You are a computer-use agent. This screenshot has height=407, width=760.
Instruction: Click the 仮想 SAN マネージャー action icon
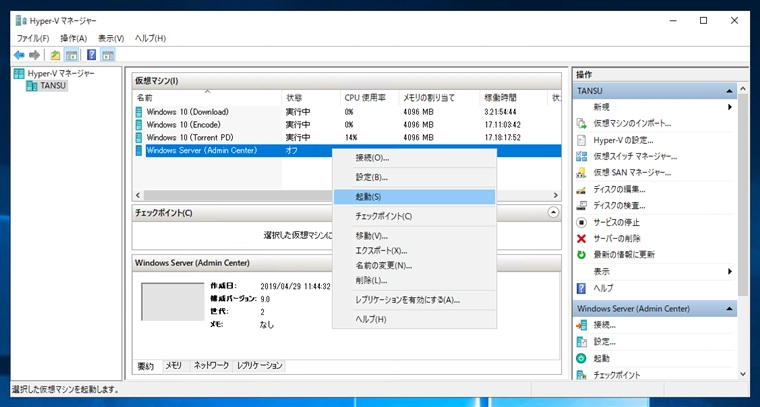581,172
